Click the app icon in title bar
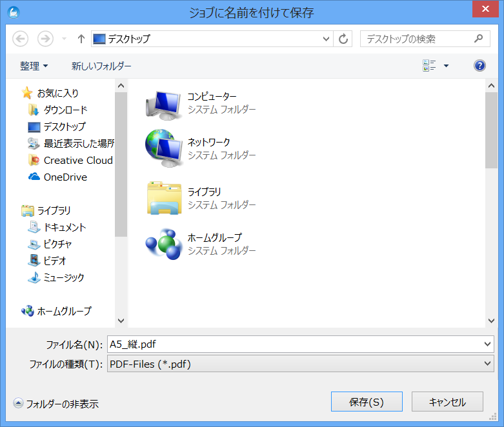Image resolution: width=504 pixels, height=427 pixels. 14,12
